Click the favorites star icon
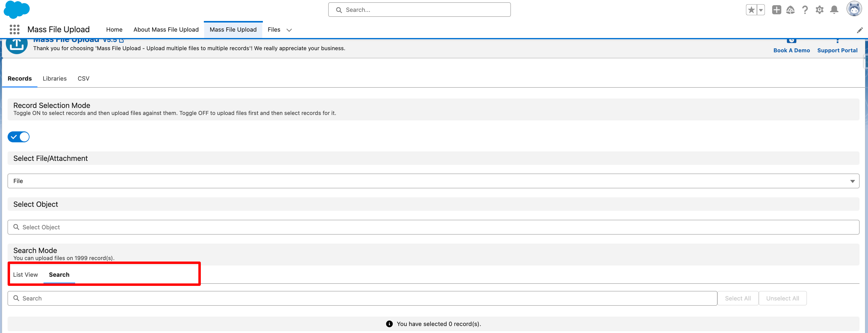 point(751,10)
